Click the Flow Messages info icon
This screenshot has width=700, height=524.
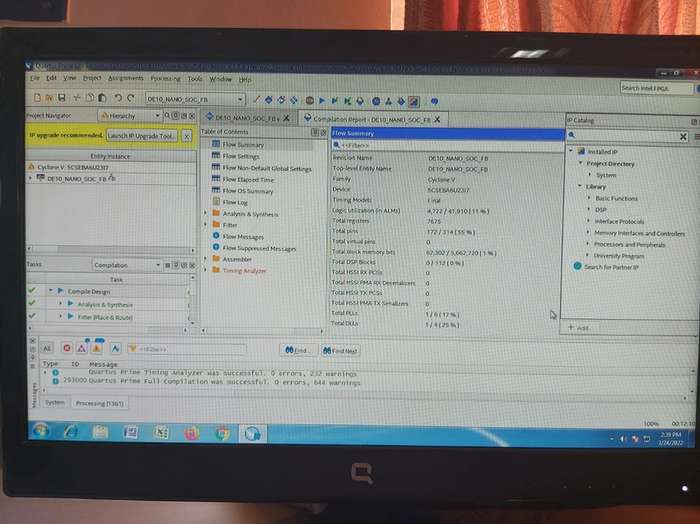(x=216, y=236)
